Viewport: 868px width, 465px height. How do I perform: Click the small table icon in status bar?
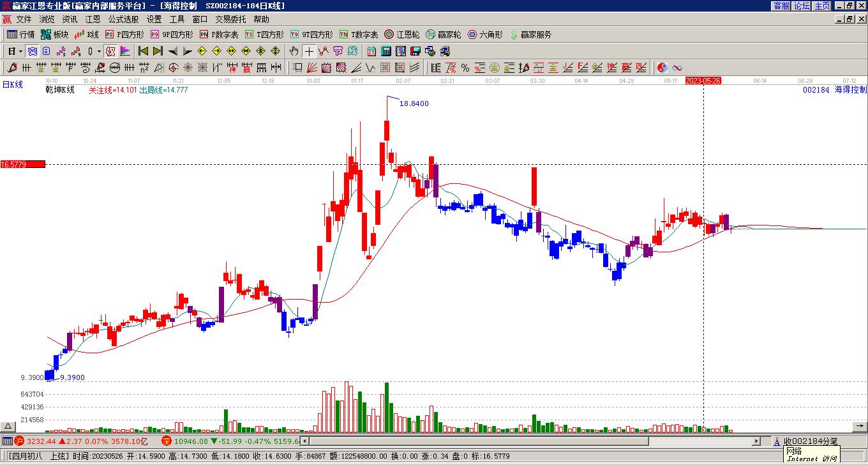pyautogui.click(x=8, y=441)
